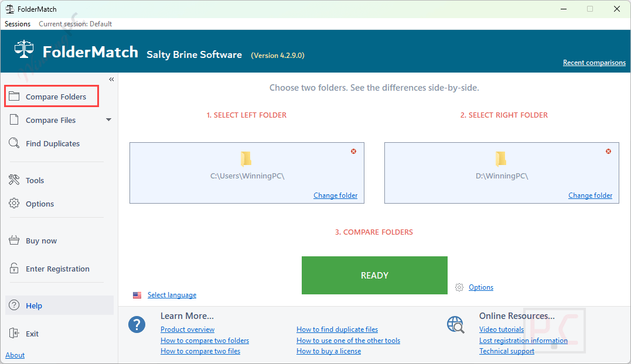Click the Compare Folders folder icon
Screen dimensions: 631x364
[x=14, y=97]
